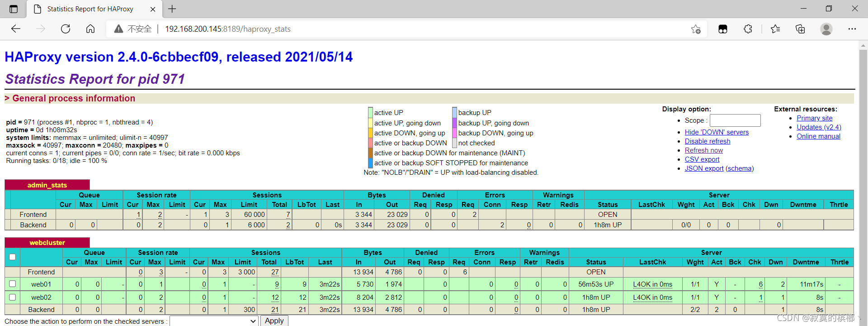The width and height of the screenshot is (868, 326).
Task: Open the tab actions menu icon
Action: (14, 9)
